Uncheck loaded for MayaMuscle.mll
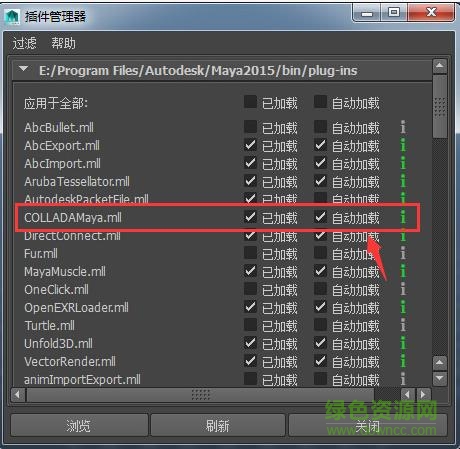 250,271
